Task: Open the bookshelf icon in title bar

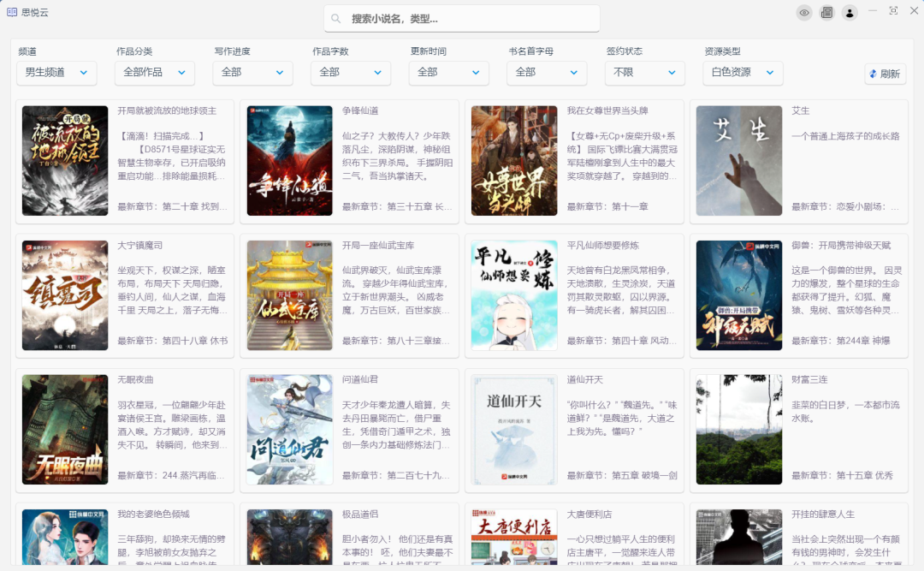Action: pos(826,12)
